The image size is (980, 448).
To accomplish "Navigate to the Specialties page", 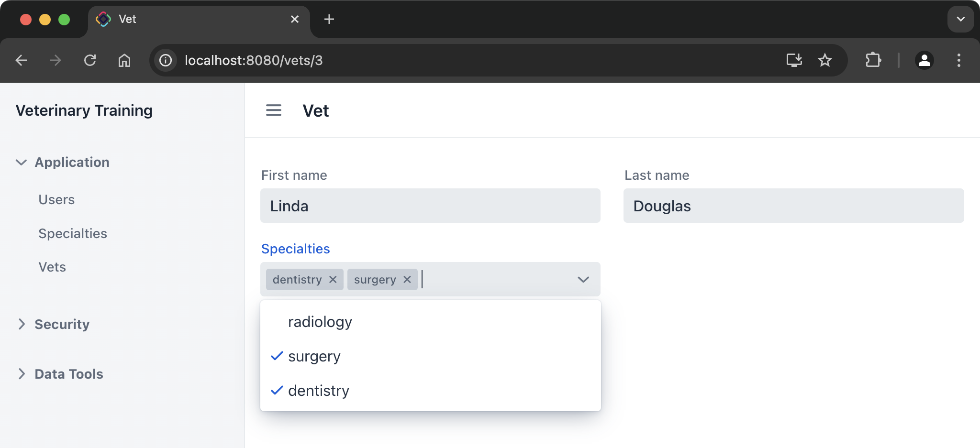I will tap(73, 233).
